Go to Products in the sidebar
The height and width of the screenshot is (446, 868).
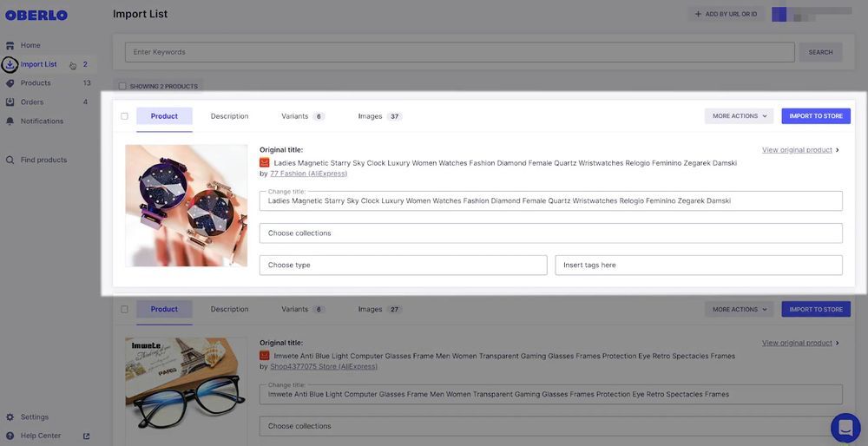click(36, 83)
